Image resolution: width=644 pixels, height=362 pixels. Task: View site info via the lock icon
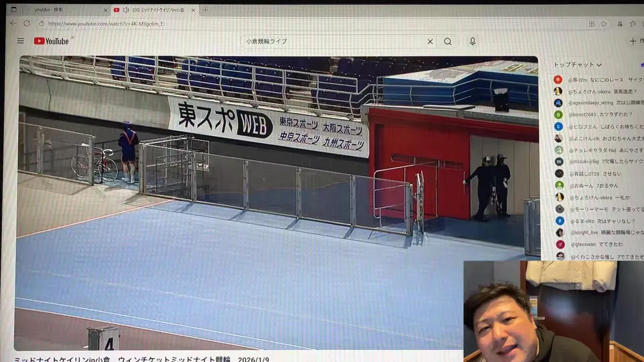coord(42,24)
